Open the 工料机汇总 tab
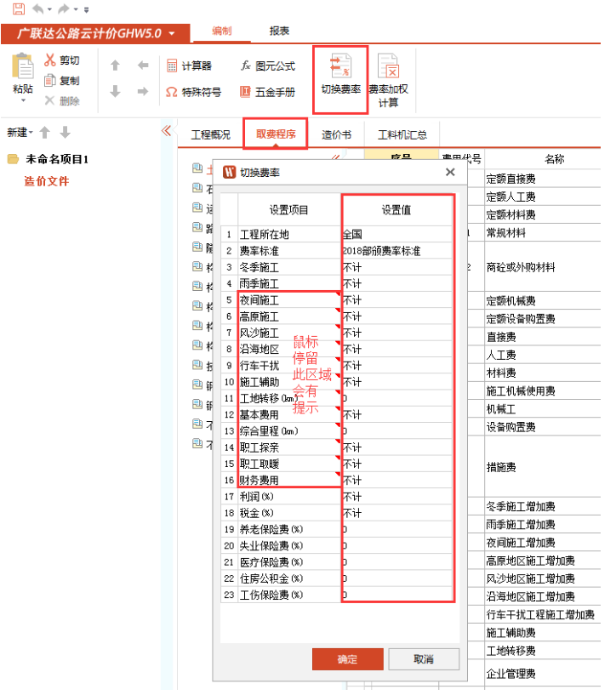The image size is (616, 695). pos(402,134)
